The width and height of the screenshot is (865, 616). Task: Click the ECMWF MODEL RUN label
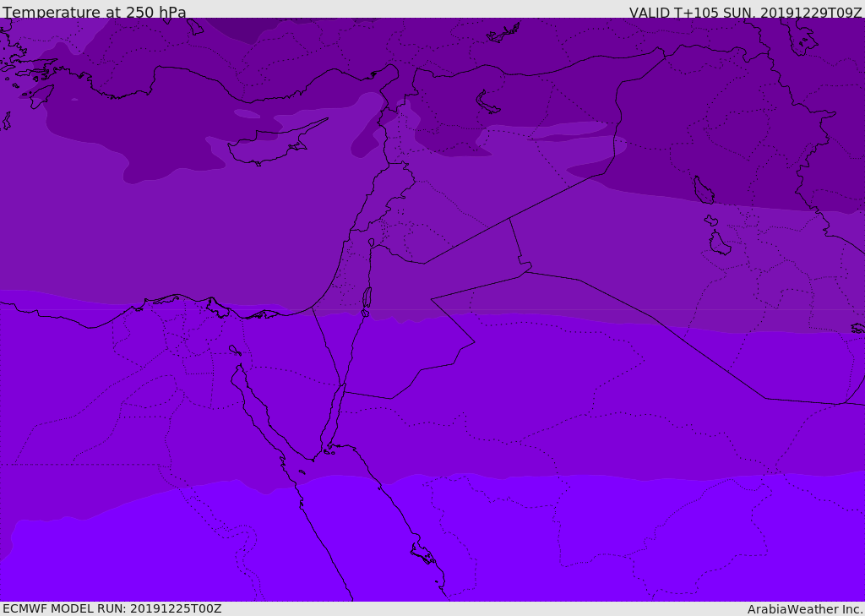112,608
